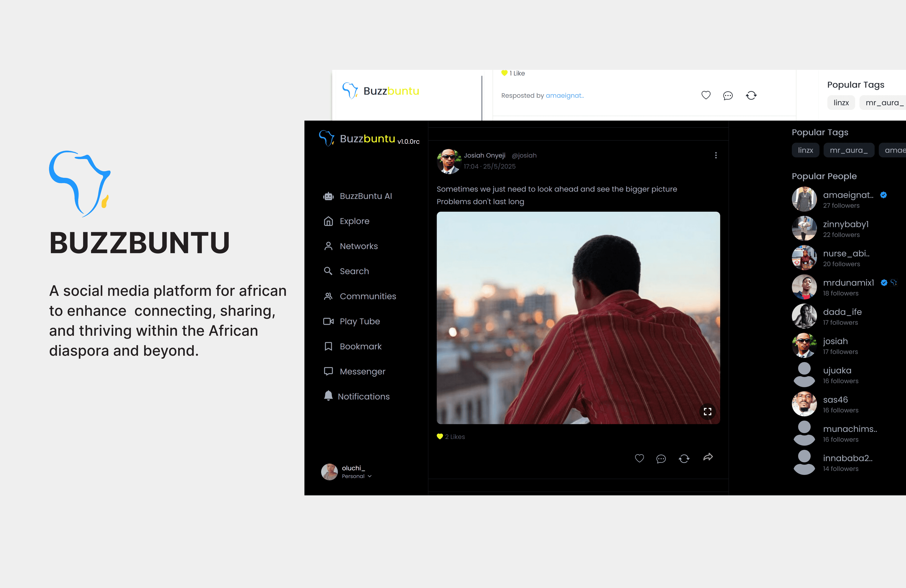
Task: Click repost icon on light-theme post
Action: [751, 95]
